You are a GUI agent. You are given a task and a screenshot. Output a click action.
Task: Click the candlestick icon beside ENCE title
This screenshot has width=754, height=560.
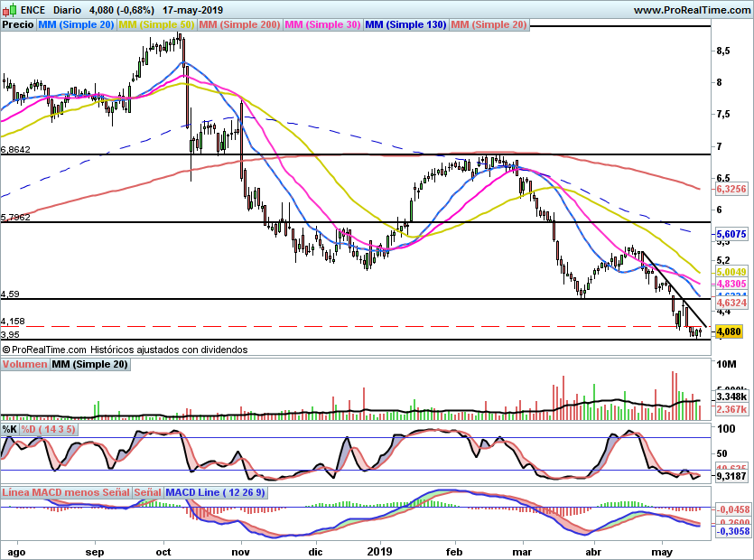[x=10, y=9]
